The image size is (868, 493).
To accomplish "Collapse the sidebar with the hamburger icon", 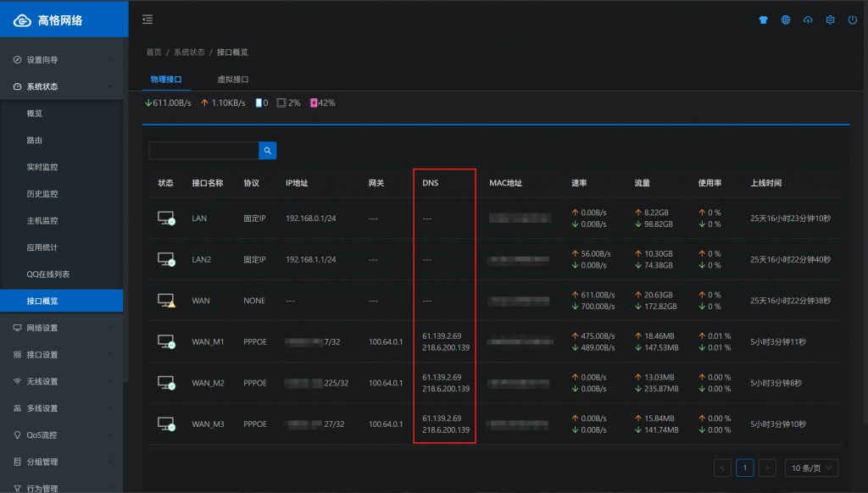I will (x=147, y=19).
